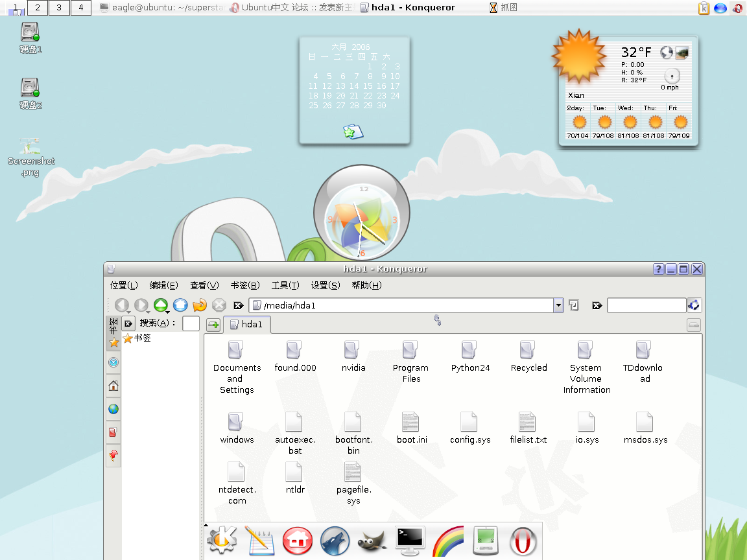
Task: Select the Screenshot.png desktop file
Action: point(31,157)
